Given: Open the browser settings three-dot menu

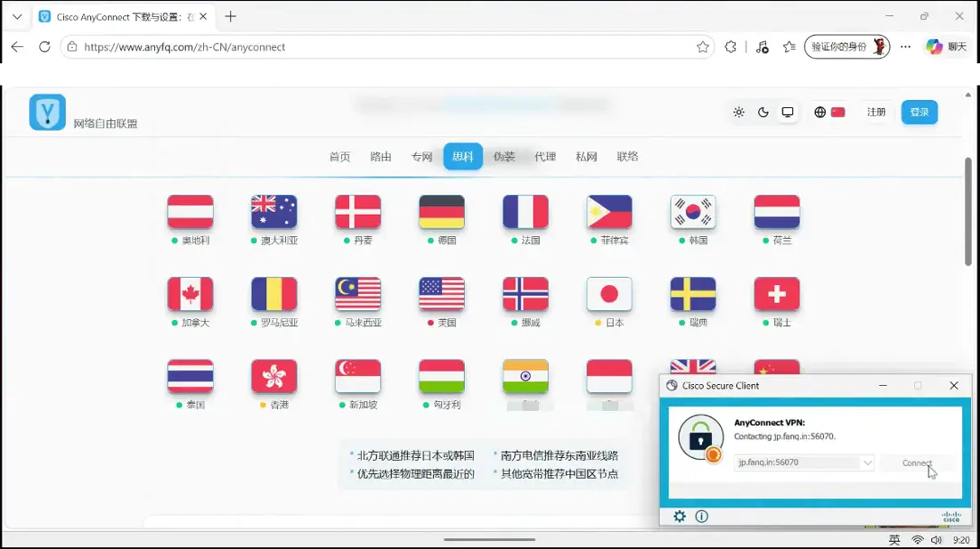Looking at the screenshot, I should click(x=906, y=47).
